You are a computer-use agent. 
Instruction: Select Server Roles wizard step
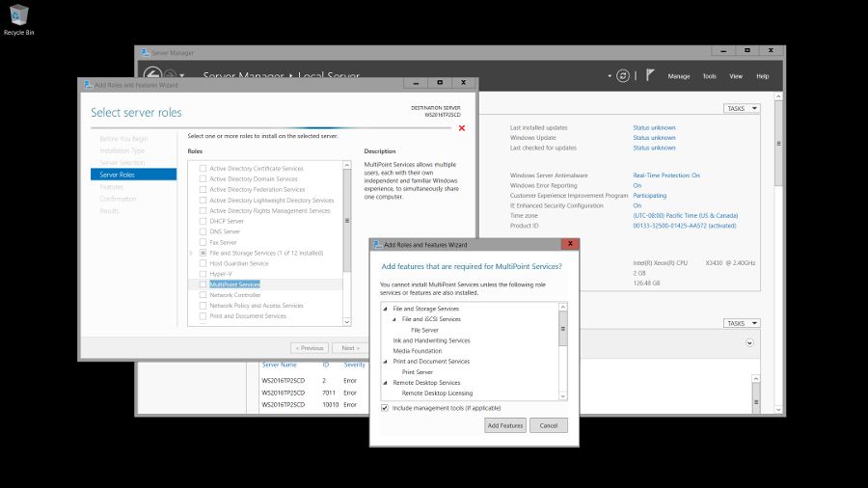click(x=133, y=175)
